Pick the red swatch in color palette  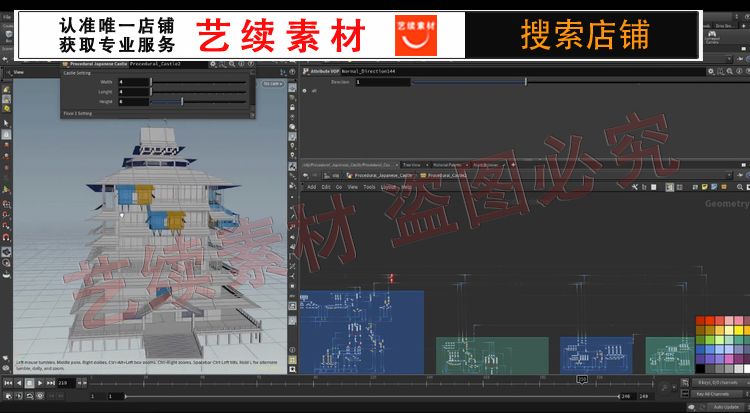click(x=700, y=321)
